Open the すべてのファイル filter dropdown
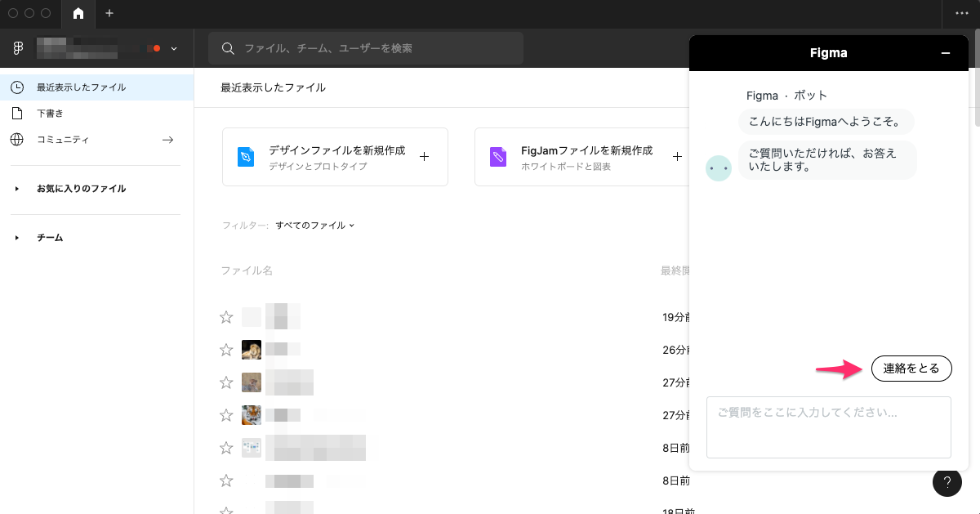 coord(315,225)
